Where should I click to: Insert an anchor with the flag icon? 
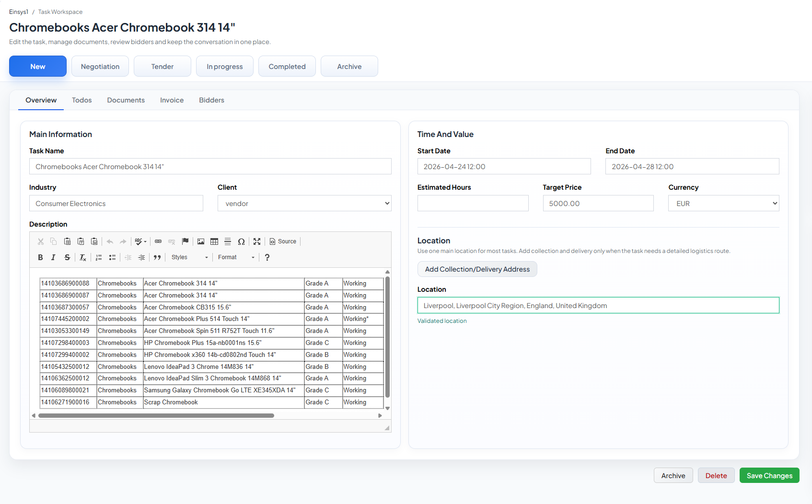185,241
